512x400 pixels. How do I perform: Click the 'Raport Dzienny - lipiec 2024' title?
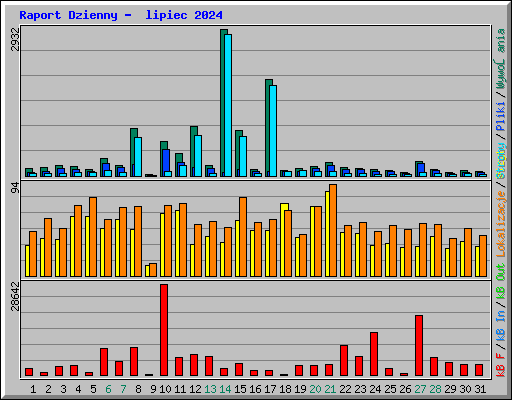121,15
